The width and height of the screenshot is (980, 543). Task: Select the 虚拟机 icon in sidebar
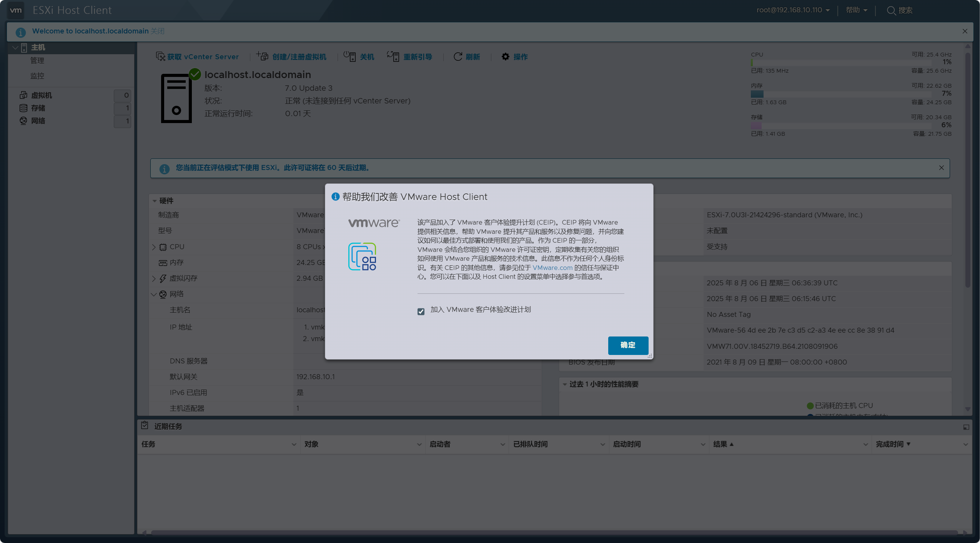[x=23, y=95]
